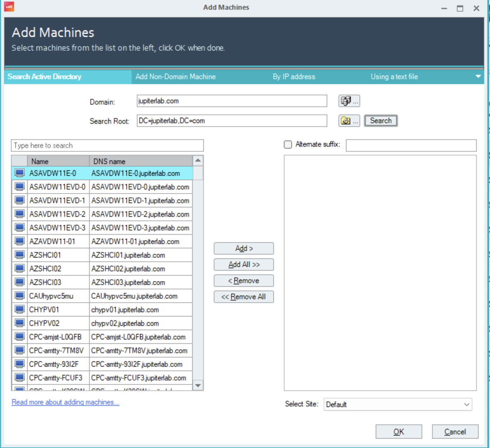Select AZSHCI02.jupiterlab.com DNS cell

(141, 269)
